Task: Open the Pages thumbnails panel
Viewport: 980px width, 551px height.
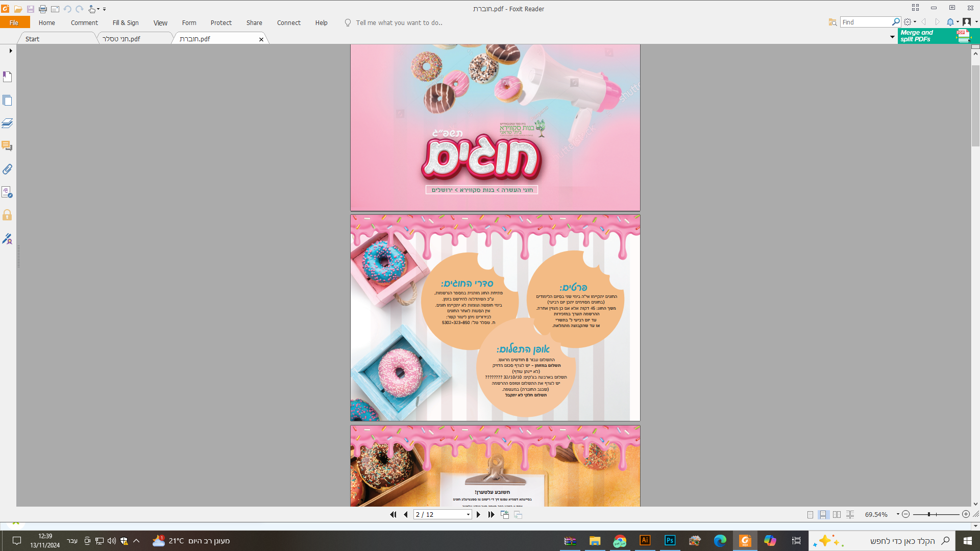Action: pos(7,101)
